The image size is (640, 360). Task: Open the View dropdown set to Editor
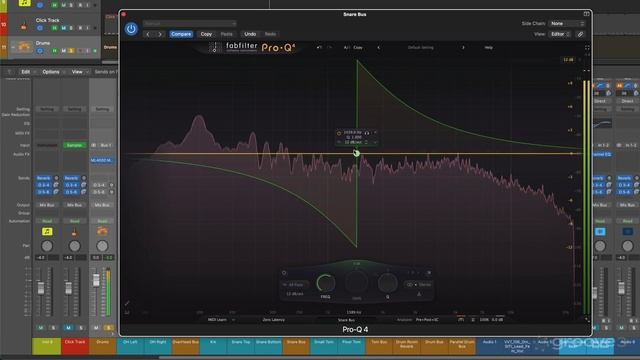coord(560,34)
